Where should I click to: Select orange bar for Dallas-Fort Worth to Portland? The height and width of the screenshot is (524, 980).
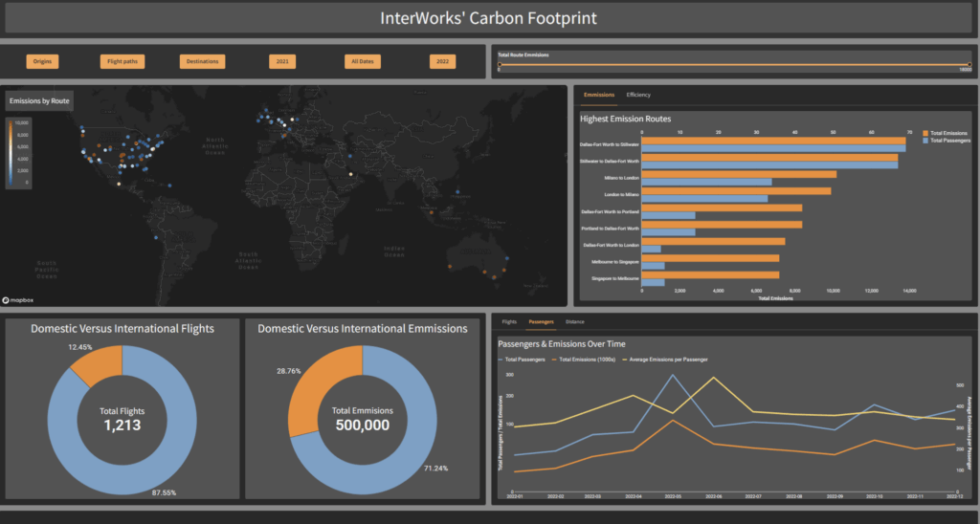(x=722, y=208)
